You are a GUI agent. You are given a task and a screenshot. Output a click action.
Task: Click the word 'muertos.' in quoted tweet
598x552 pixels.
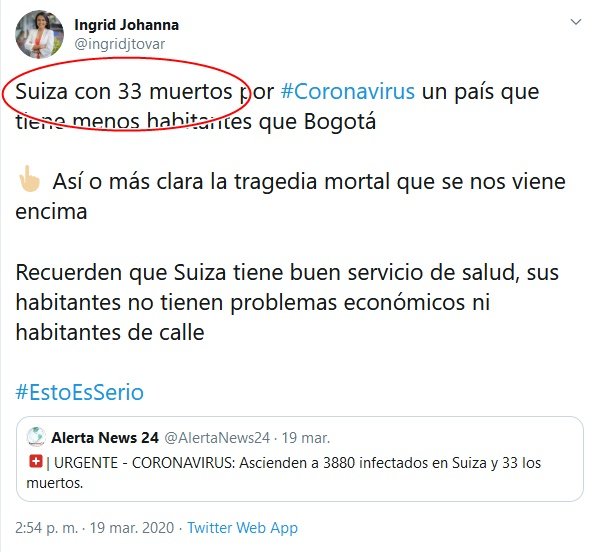point(55,483)
